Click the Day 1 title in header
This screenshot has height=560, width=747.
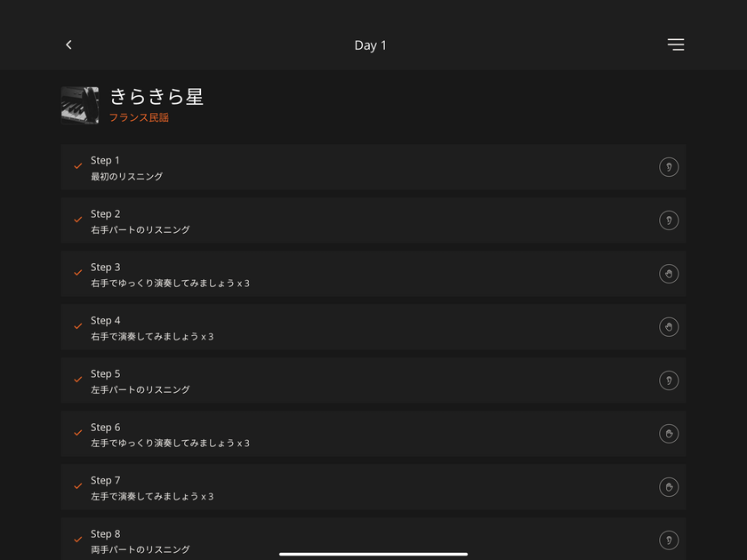[371, 45]
